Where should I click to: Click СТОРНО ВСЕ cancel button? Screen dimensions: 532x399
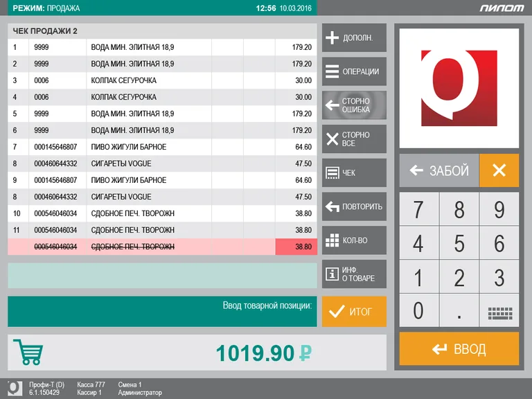pyautogui.click(x=354, y=139)
